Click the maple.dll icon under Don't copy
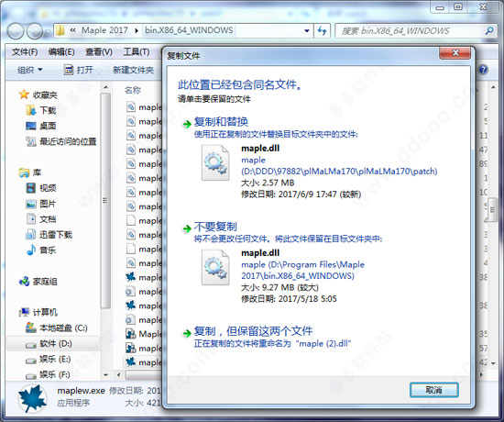The height and width of the screenshot is (422, 504). click(x=215, y=267)
